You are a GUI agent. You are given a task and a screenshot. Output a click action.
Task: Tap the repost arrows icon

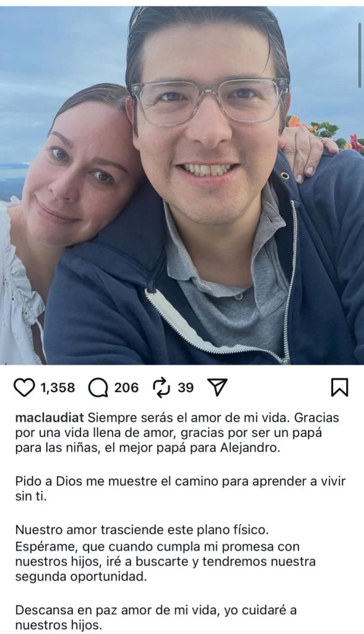[x=162, y=388]
